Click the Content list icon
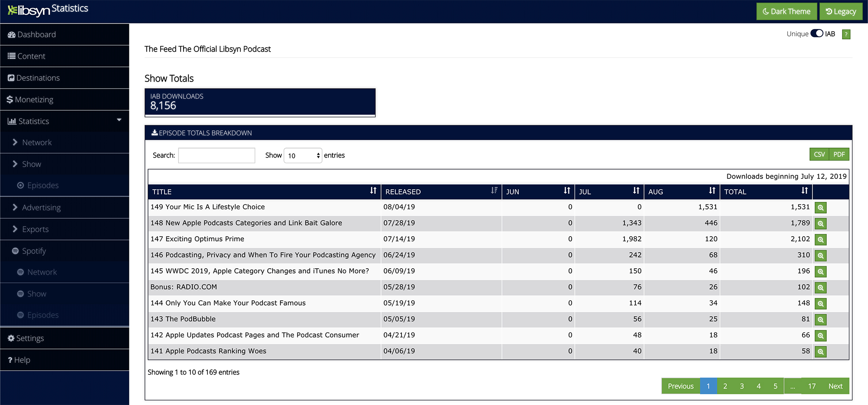 coord(12,56)
